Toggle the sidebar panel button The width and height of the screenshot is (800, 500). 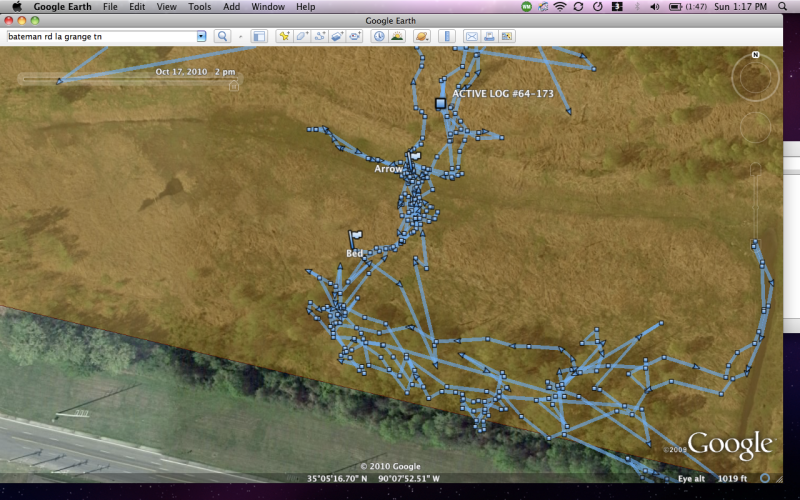point(259,36)
